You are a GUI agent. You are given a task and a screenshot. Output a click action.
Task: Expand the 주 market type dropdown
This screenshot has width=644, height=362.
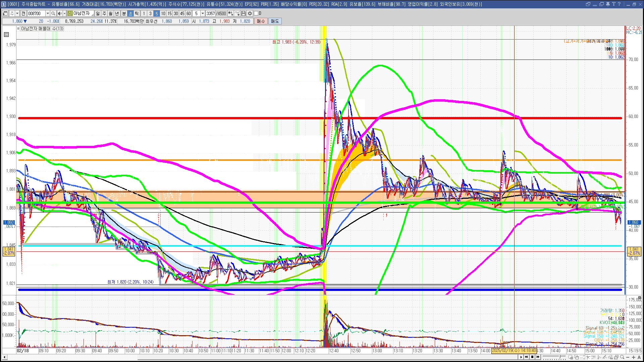(x=17, y=13)
